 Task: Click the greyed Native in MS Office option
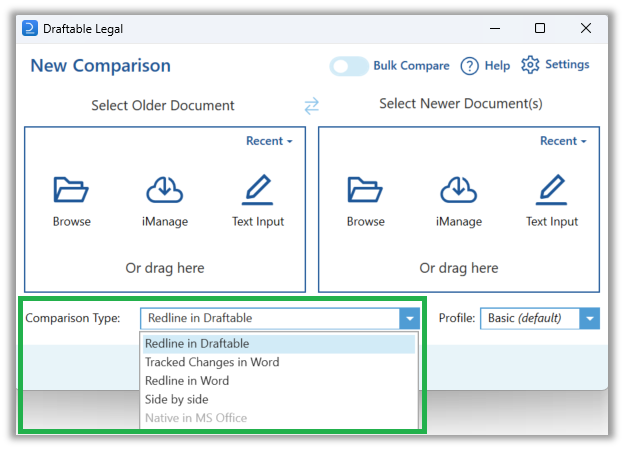point(279,418)
